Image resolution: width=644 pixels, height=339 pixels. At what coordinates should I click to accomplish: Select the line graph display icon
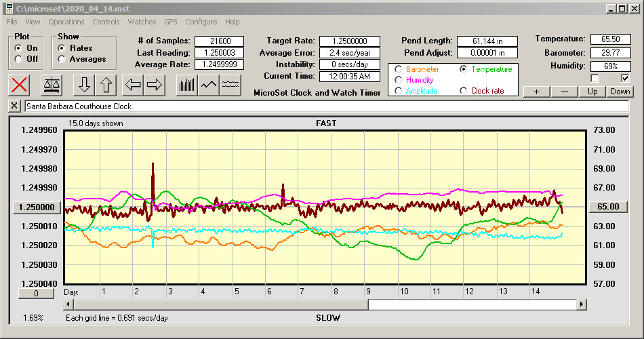(x=209, y=85)
